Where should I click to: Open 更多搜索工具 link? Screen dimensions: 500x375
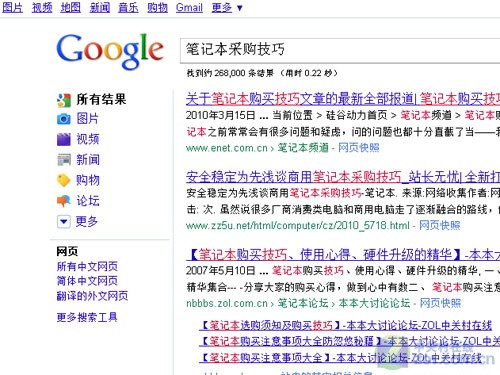[x=87, y=317]
